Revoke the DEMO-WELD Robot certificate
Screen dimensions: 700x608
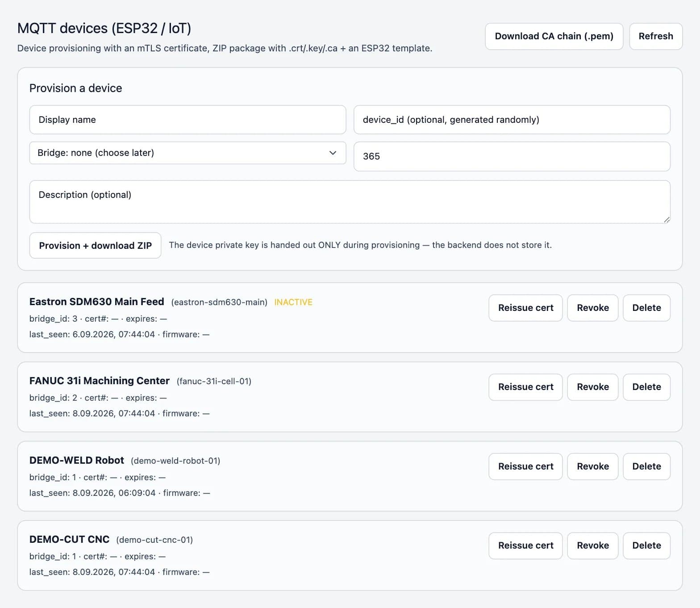coord(592,466)
